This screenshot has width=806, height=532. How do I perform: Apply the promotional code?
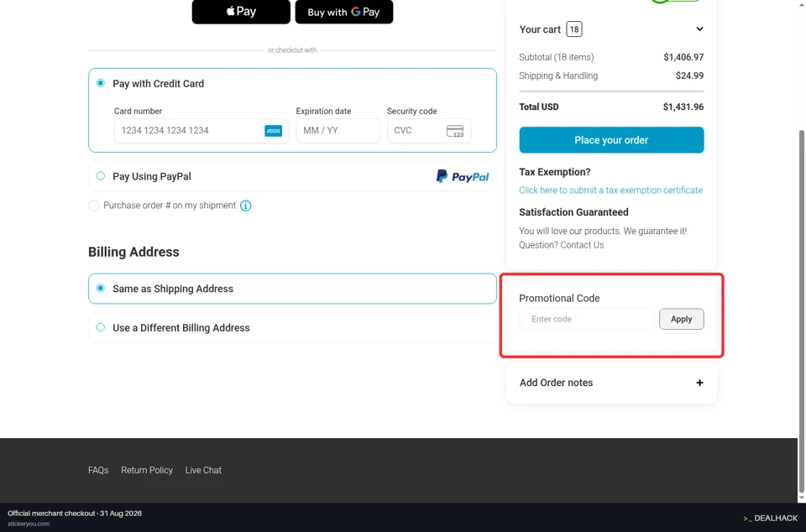pos(682,319)
